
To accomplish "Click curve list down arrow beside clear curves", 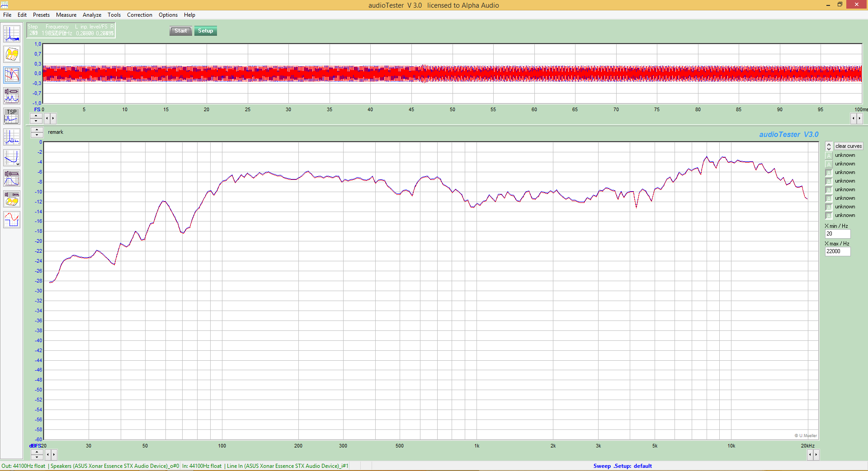I will [829, 149].
